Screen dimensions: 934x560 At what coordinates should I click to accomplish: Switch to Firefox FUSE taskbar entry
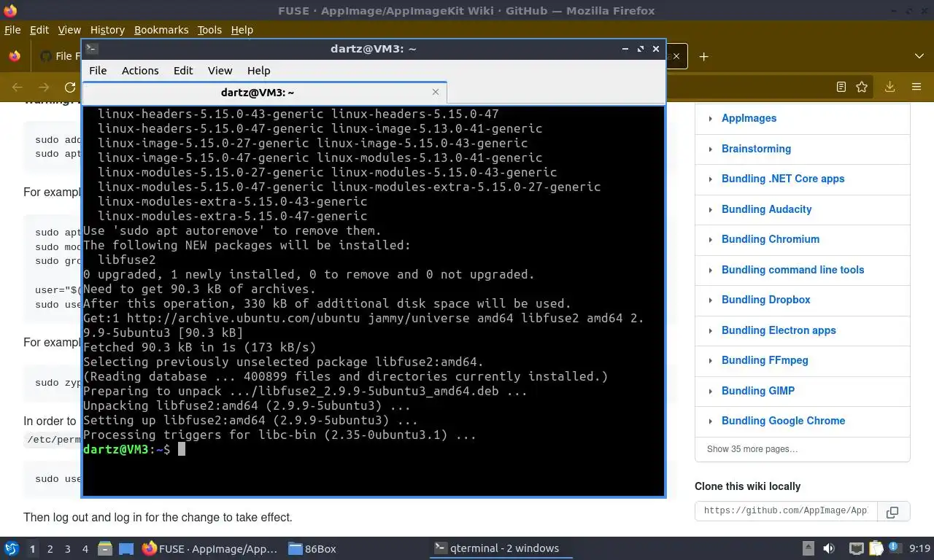[x=210, y=548]
